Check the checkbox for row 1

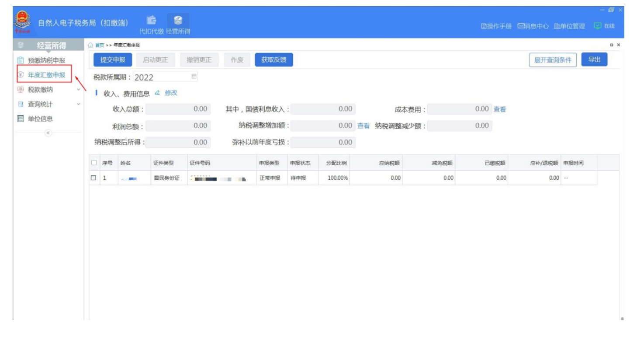pyautogui.click(x=93, y=178)
